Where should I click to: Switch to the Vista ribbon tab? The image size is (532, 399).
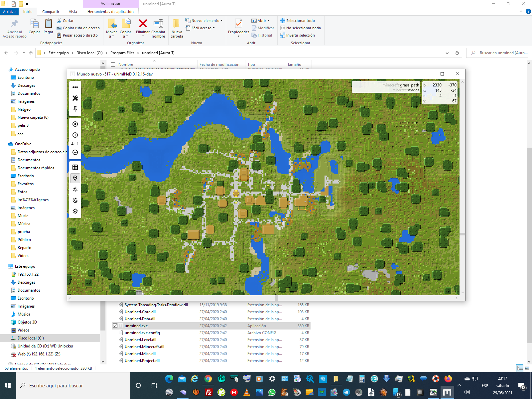coord(73,12)
